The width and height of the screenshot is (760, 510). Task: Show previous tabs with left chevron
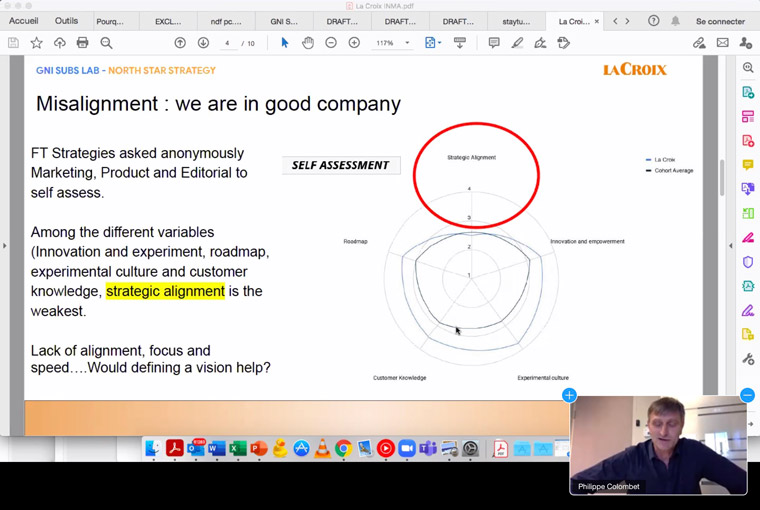(x=615, y=21)
